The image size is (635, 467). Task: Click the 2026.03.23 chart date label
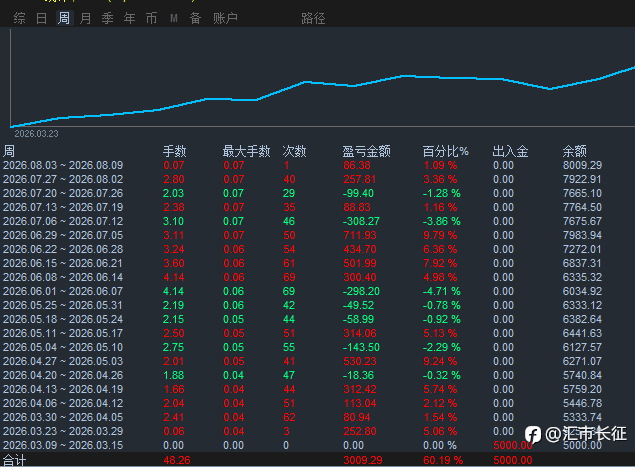[x=36, y=134]
